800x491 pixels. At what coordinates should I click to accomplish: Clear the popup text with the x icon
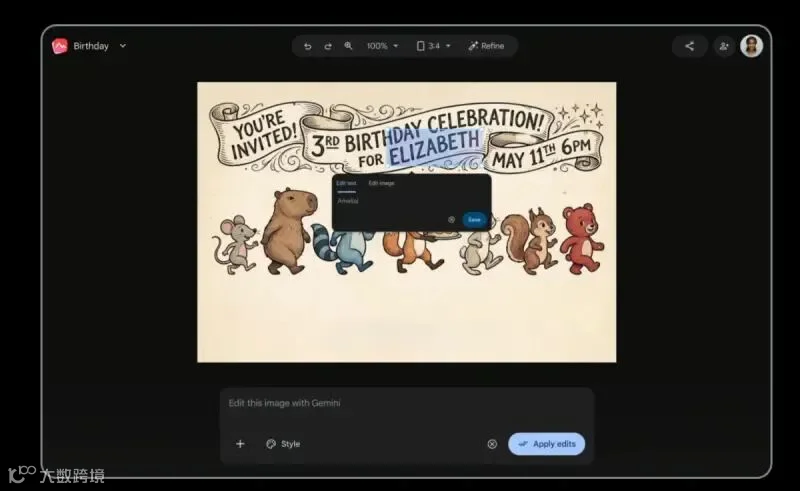pos(451,219)
